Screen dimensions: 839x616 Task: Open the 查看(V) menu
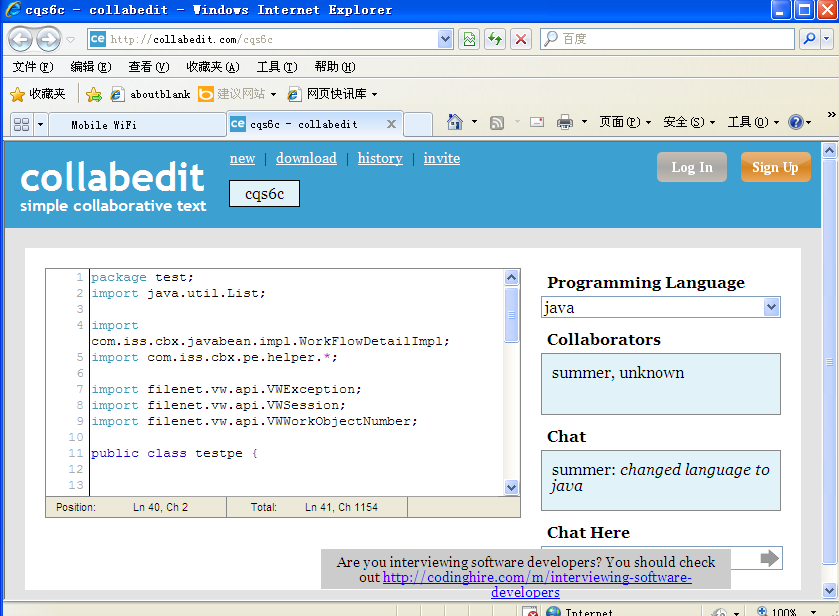149,67
